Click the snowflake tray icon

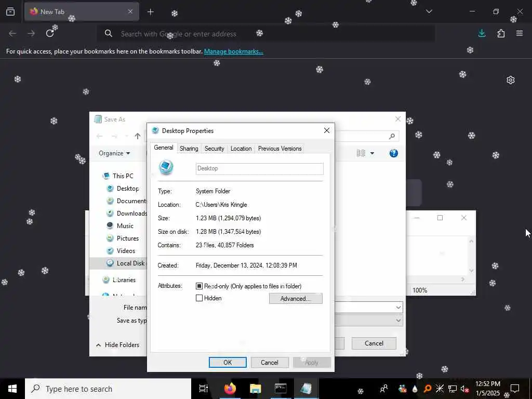440,389
